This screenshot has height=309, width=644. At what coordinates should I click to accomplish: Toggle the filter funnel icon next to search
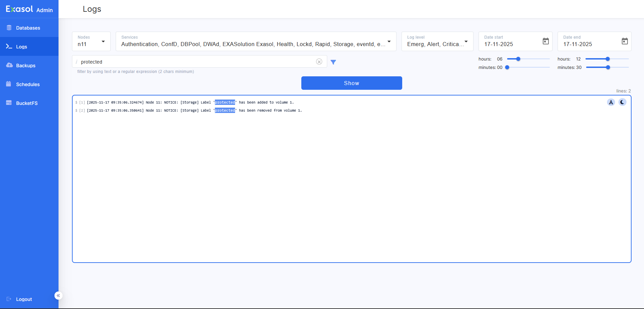click(x=333, y=62)
